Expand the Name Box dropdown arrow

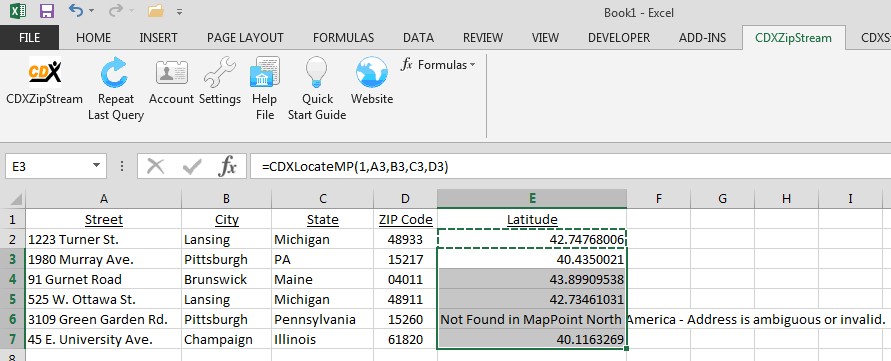[96, 167]
